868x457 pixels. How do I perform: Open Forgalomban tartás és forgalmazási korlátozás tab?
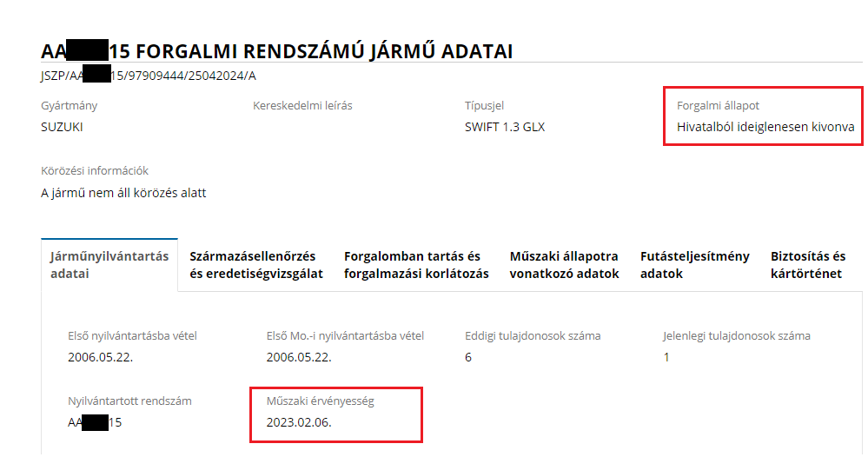[x=416, y=265]
